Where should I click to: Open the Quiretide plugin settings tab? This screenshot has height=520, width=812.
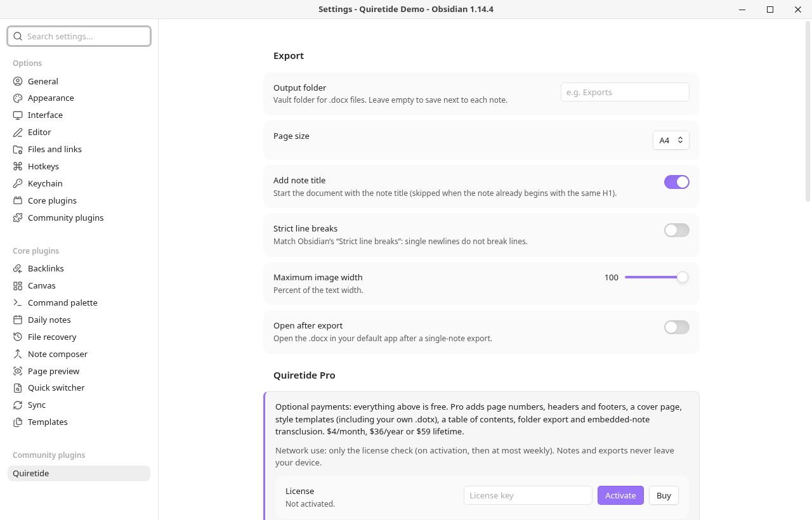(79, 473)
